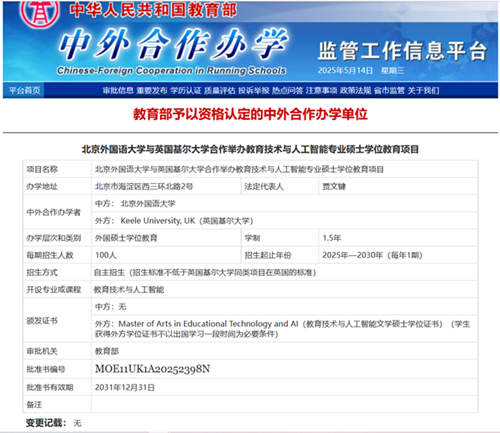Open the 平台首页 home tab
The width and height of the screenshot is (500, 433).
(x=24, y=90)
